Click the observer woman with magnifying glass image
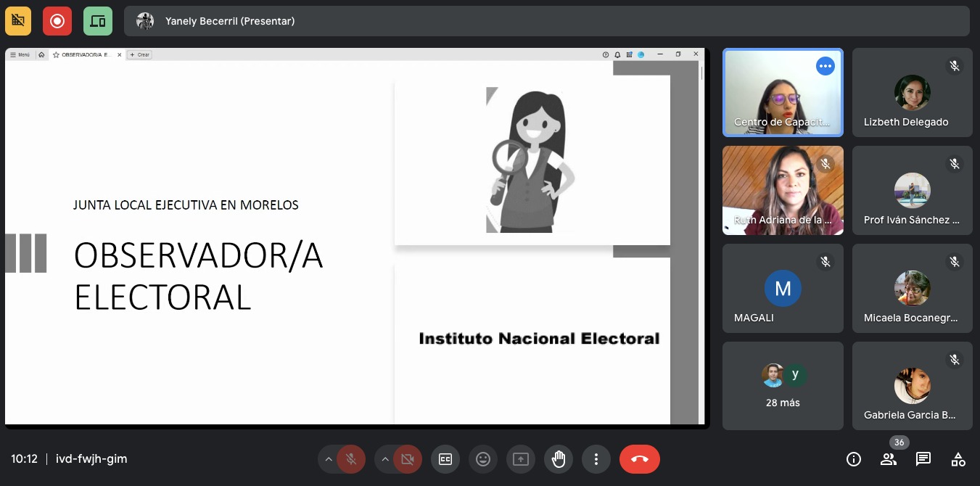Screen dimensions: 980x486 [532, 160]
